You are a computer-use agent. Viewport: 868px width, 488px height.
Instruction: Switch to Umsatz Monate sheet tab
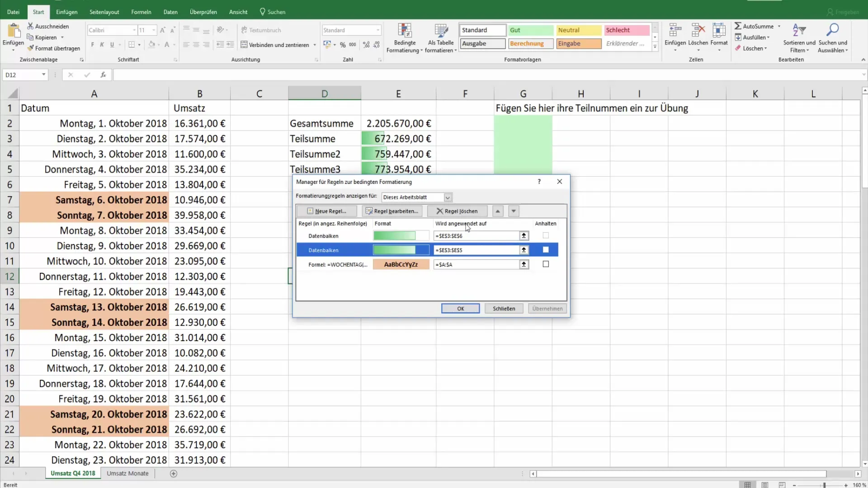pos(127,474)
